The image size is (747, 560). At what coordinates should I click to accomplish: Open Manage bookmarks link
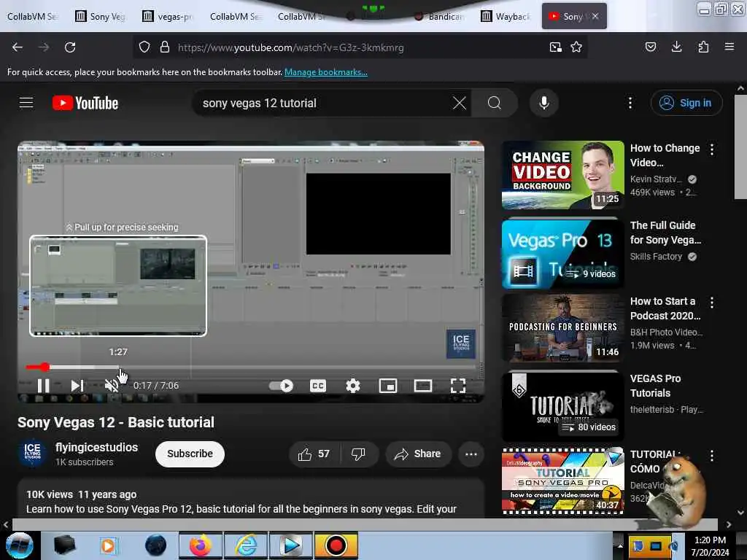click(x=326, y=72)
